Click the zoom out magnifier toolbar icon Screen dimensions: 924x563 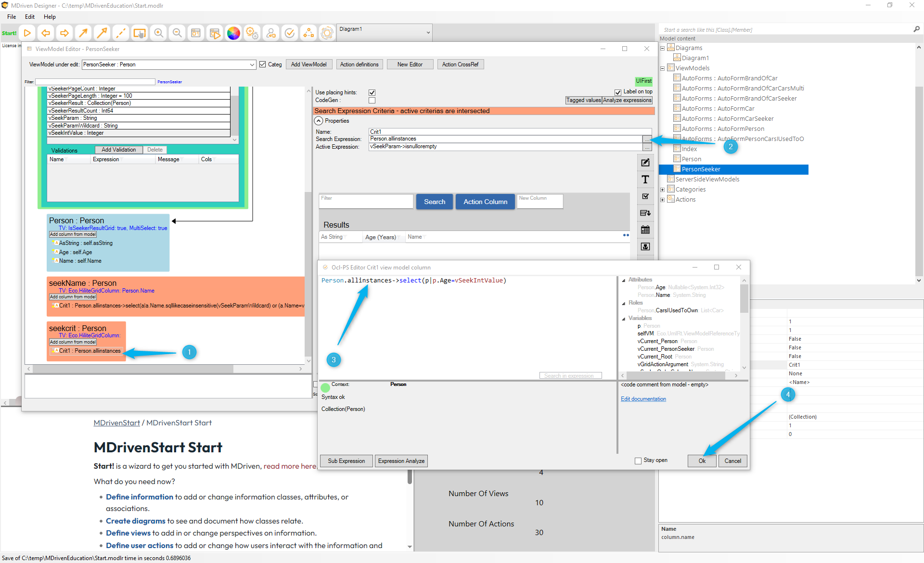pyautogui.click(x=177, y=33)
